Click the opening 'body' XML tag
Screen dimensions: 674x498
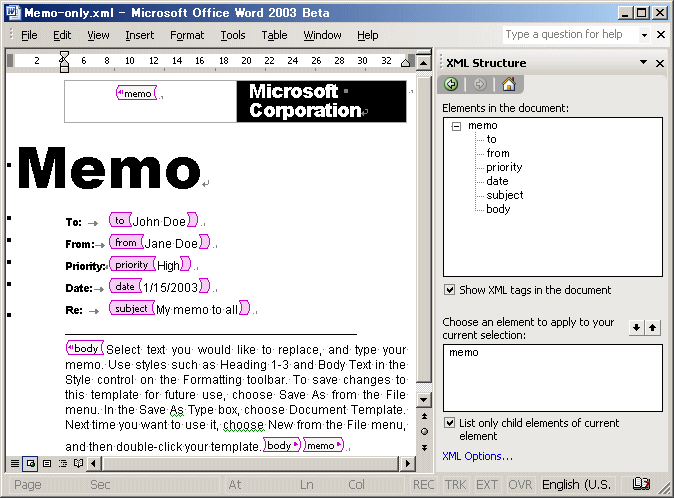click(85, 348)
